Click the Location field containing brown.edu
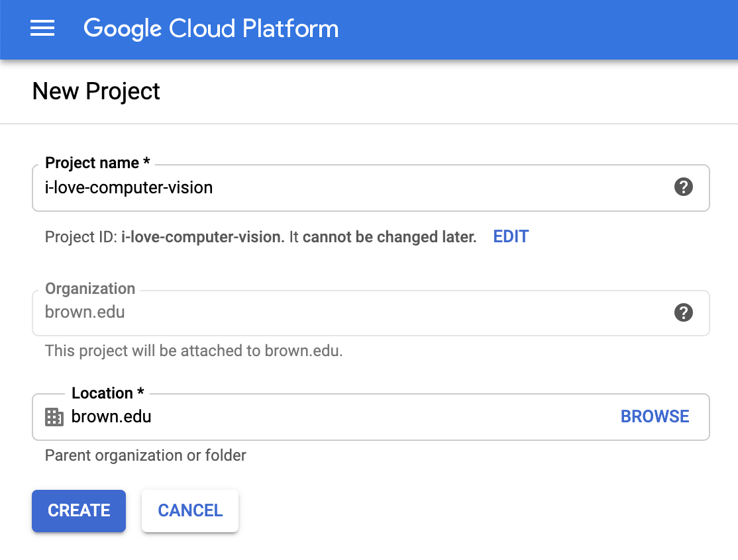This screenshot has width=738, height=560. [x=265, y=416]
